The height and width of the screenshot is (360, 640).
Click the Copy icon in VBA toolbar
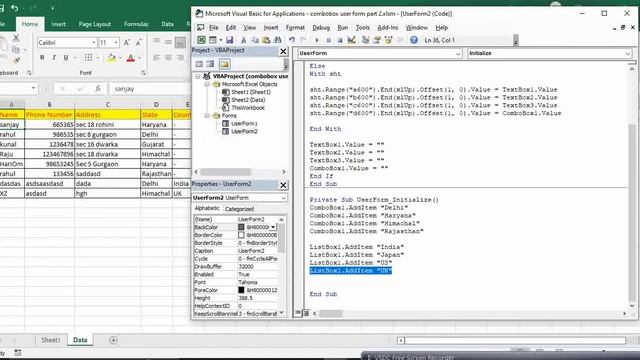click(255, 40)
